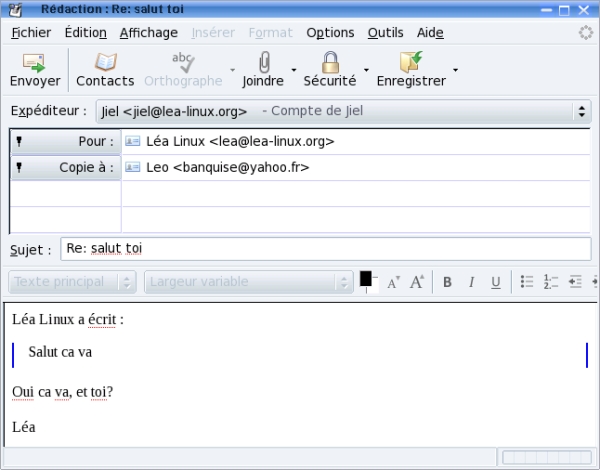The height and width of the screenshot is (470, 600).
Task: Toggle italic text formatting
Action: click(x=472, y=282)
